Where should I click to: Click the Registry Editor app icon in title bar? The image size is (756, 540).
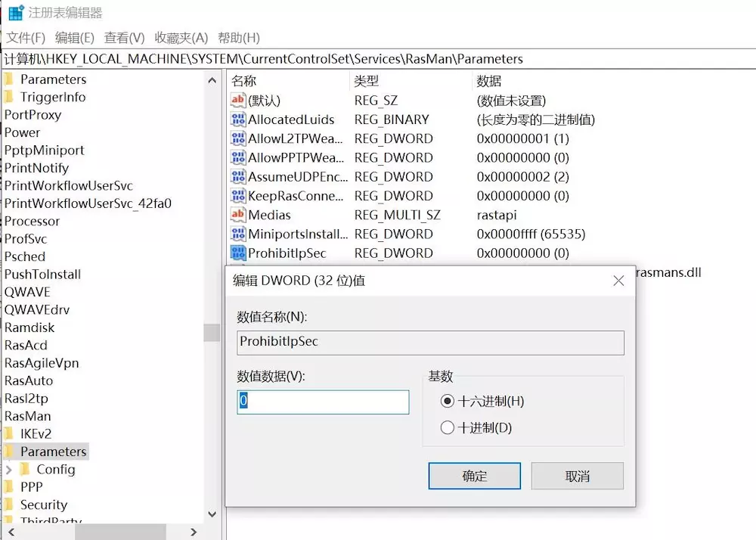point(16,13)
